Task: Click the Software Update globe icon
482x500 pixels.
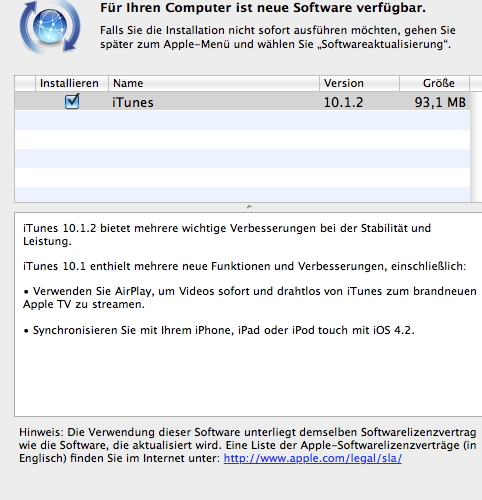Action: (50, 27)
